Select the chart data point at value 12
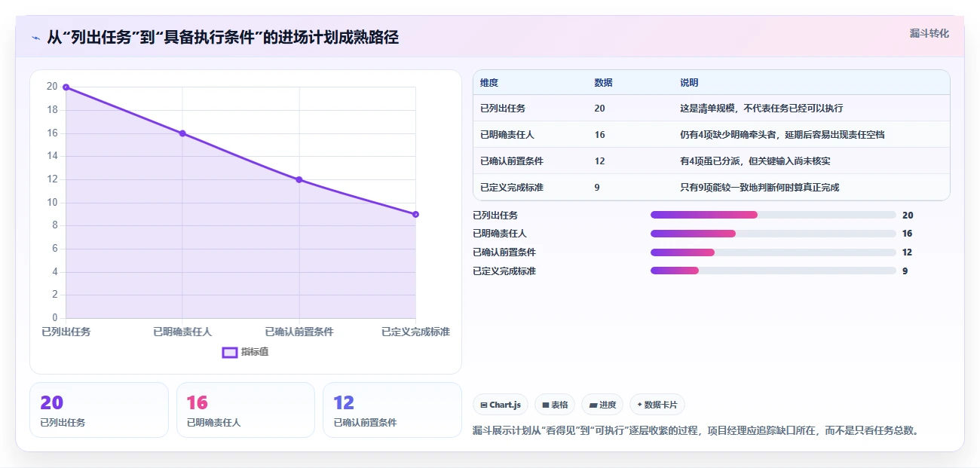Screen dimensions: 980x468 click(x=299, y=179)
